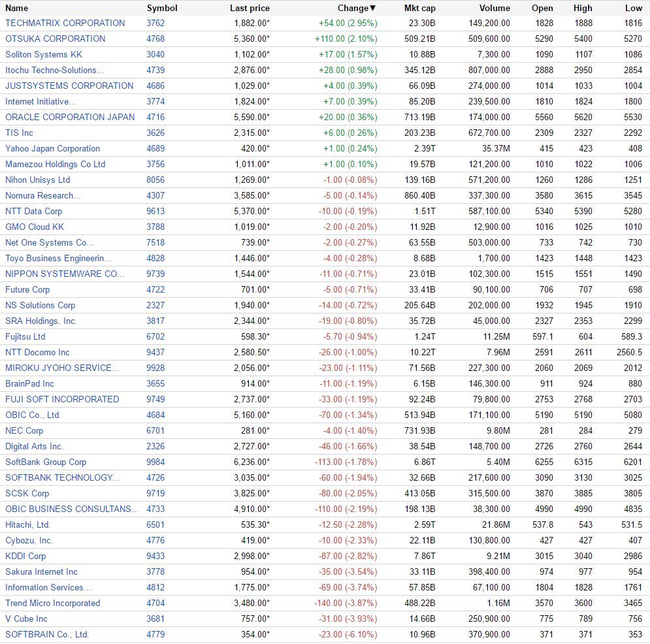
Task: Open OTSUKA CORPORATION link
Action: 55,39
